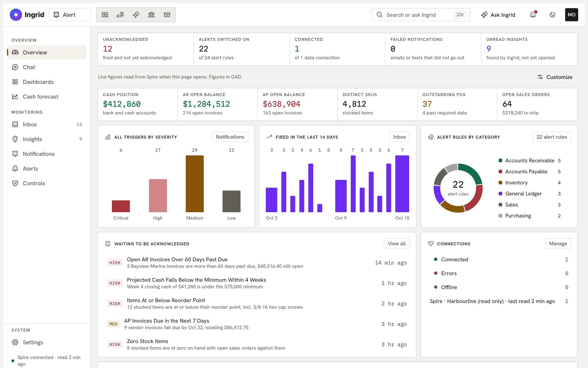The image size is (588, 368).
Task: Open Dashboards in the sidebar
Action: [47, 82]
